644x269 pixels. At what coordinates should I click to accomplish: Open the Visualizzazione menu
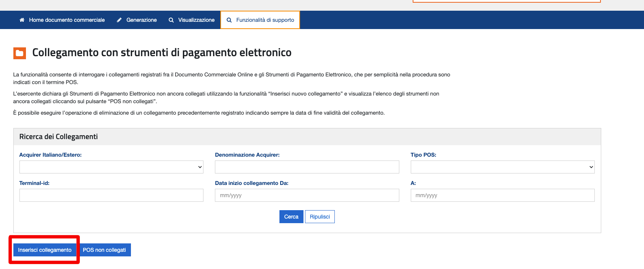point(196,20)
